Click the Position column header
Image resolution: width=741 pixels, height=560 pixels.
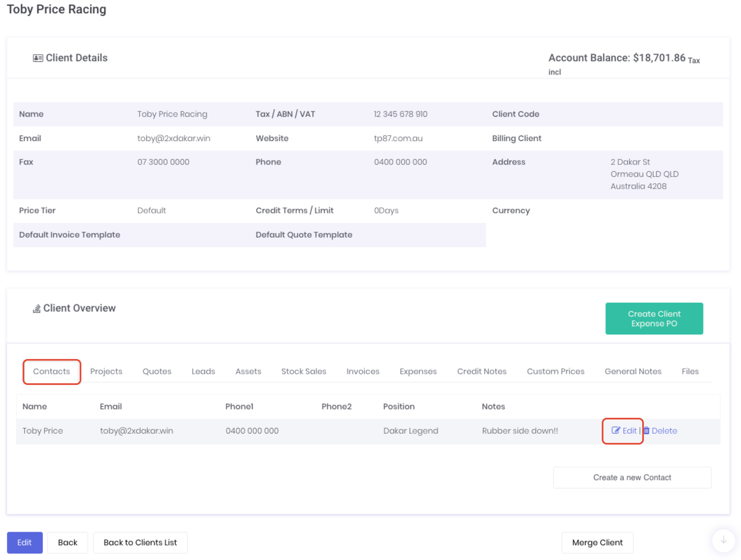coord(399,406)
